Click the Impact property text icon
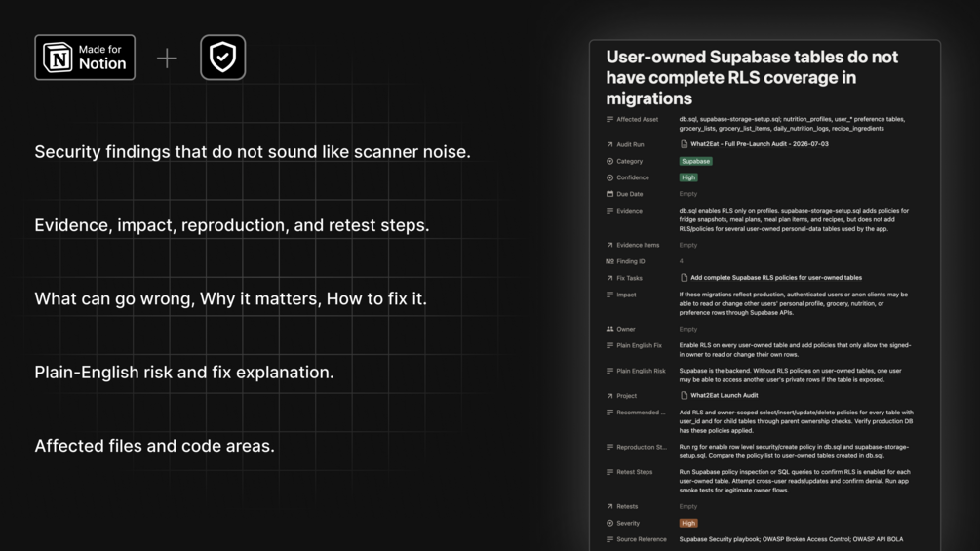 [x=609, y=295]
